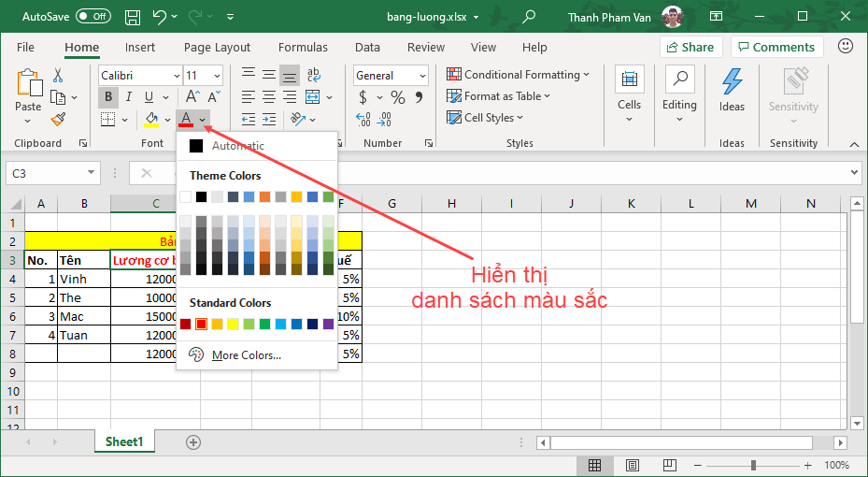Click the Cut scissors icon
The width and height of the screenshot is (868, 477).
pos(58,76)
